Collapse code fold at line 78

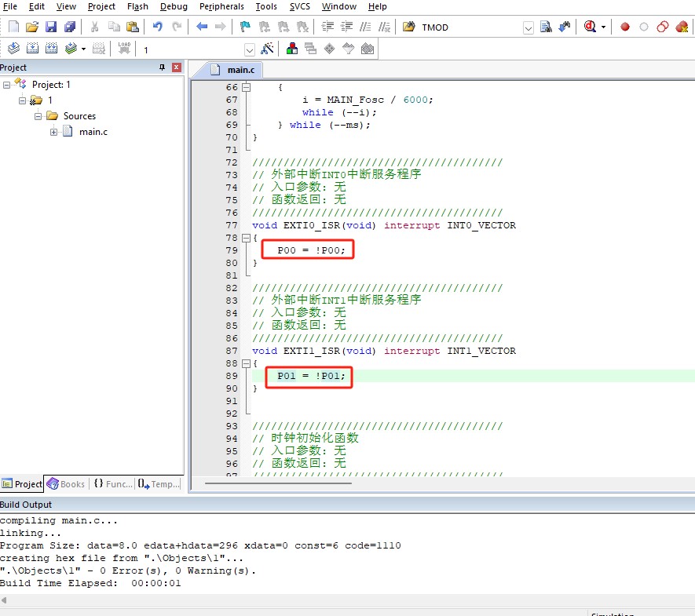pyautogui.click(x=247, y=238)
